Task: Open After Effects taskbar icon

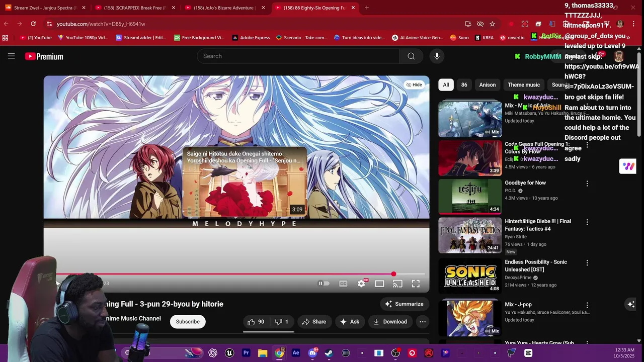Action: [x=296, y=353]
